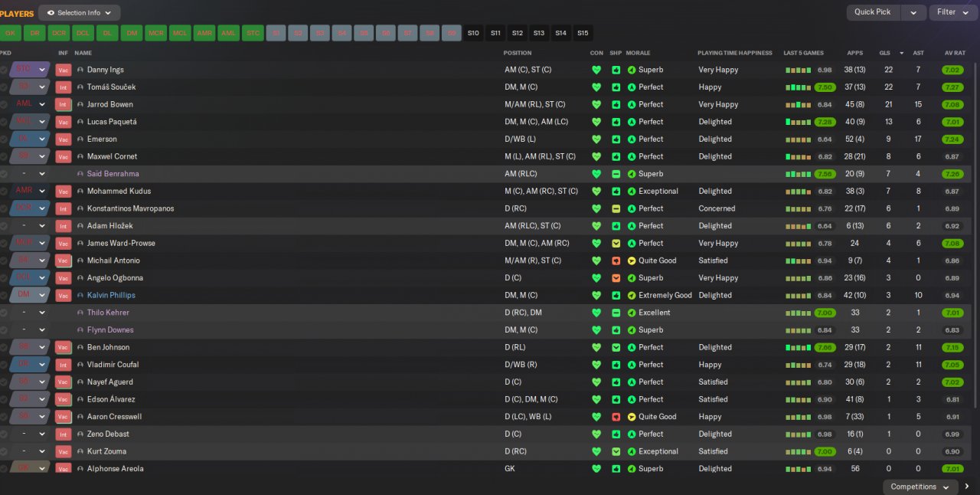980x495 pixels.
Task: Click the condition heart icon for Kurt Zouma
Action: point(596,451)
